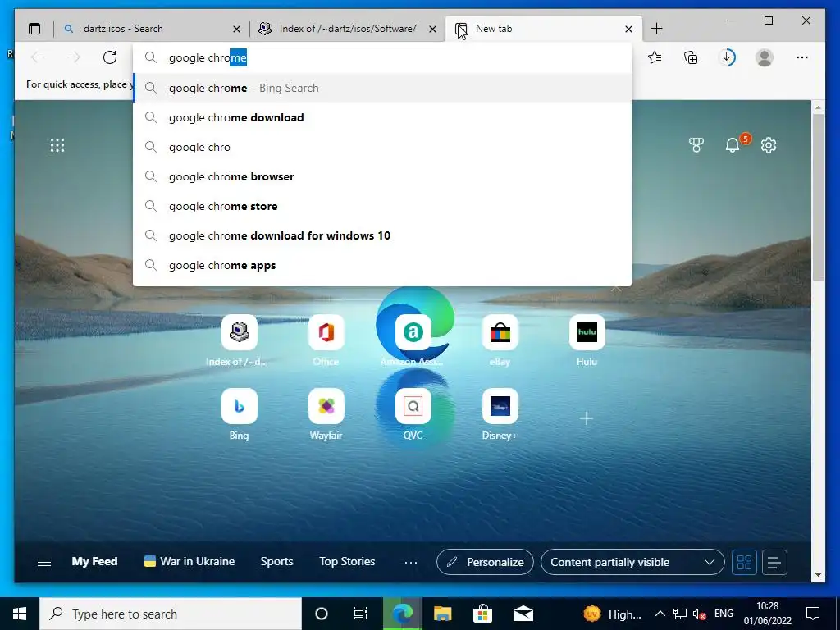
Task: Switch feed to grid view
Action: pos(744,562)
